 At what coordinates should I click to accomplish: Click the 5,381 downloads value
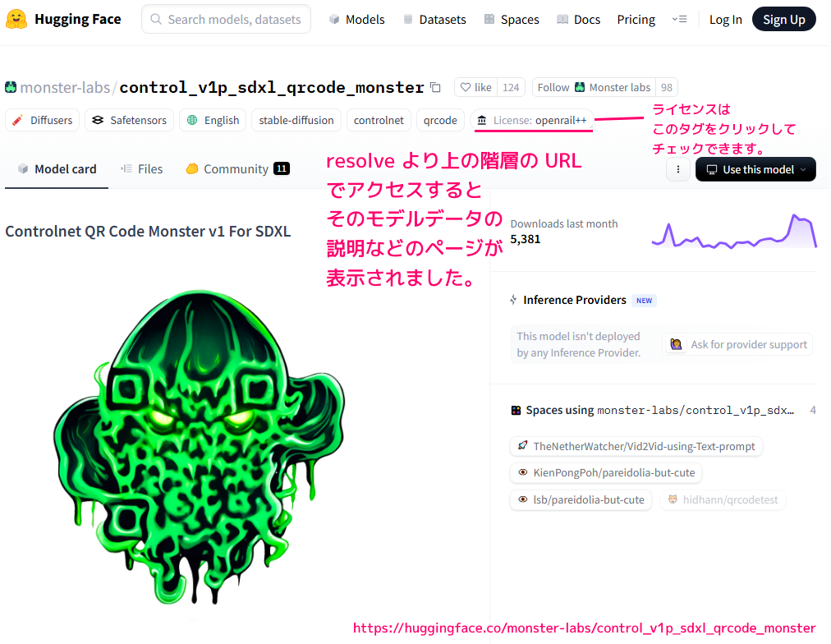[x=526, y=239]
